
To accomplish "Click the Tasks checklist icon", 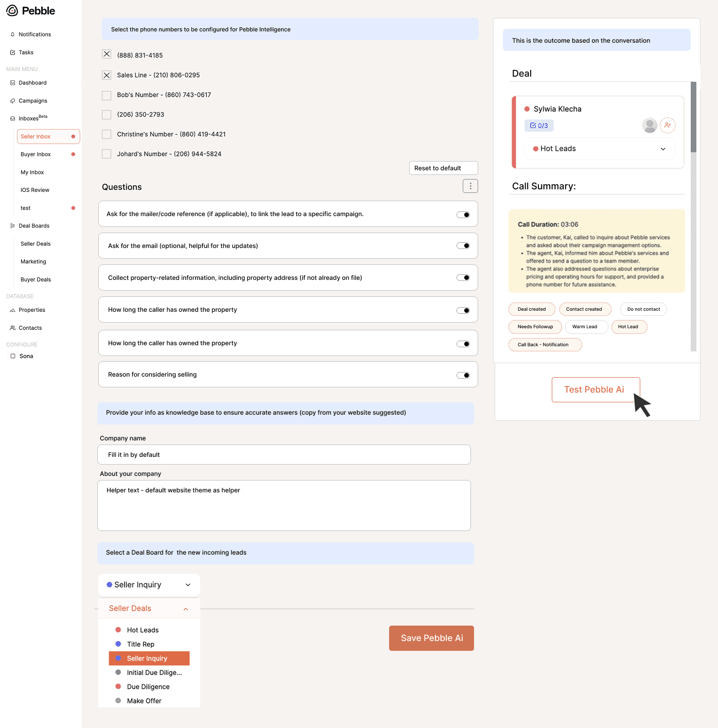I will [x=13, y=52].
